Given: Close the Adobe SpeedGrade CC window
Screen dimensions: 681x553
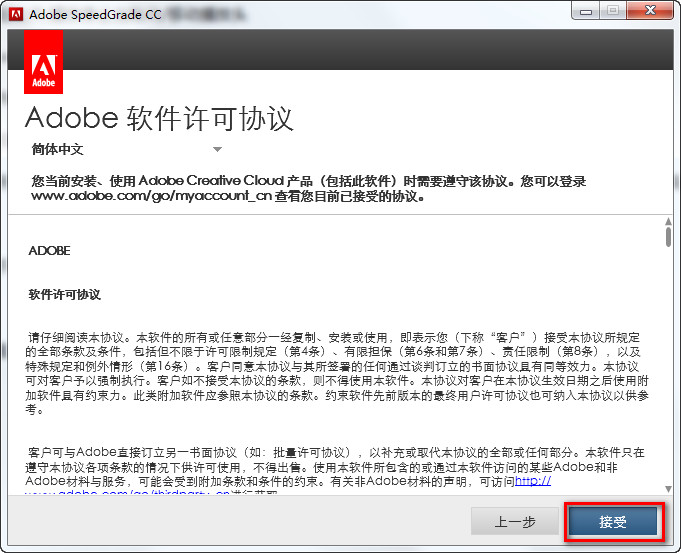Looking at the screenshot, I should [x=650, y=11].
